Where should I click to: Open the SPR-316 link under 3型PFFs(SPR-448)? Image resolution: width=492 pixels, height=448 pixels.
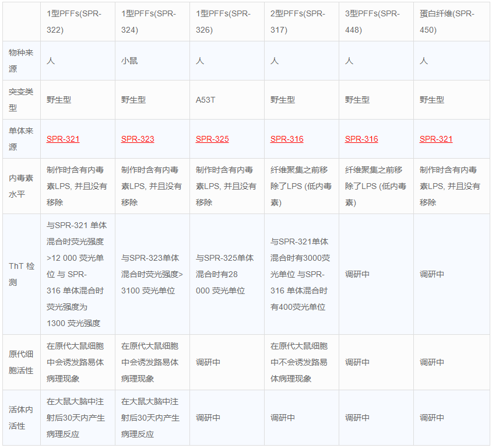pyautogui.click(x=361, y=139)
